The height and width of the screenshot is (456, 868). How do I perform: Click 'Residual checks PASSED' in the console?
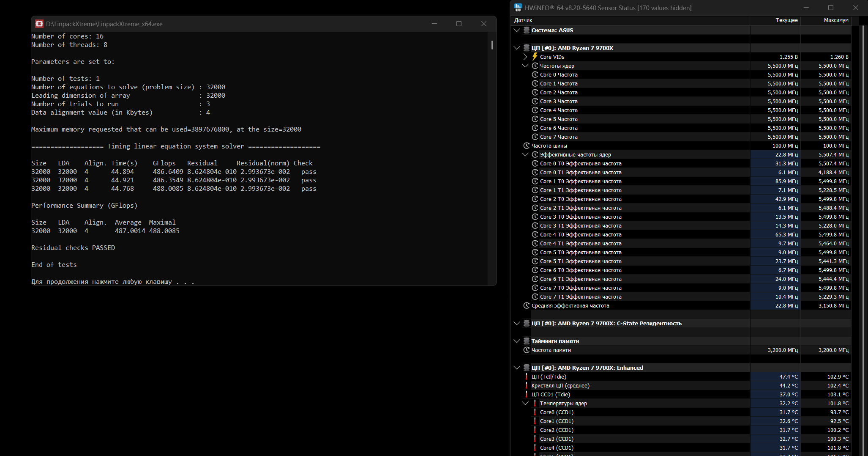(x=73, y=248)
